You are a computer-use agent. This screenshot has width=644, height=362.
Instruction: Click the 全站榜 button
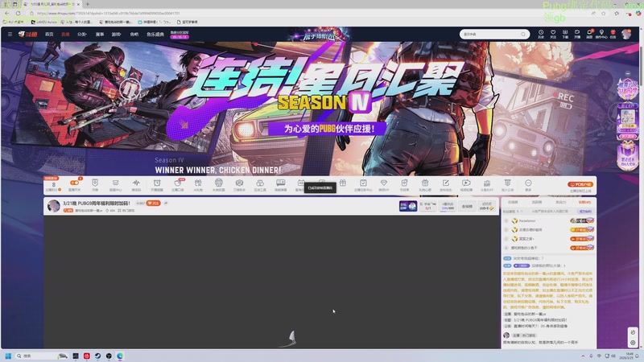[467, 206]
